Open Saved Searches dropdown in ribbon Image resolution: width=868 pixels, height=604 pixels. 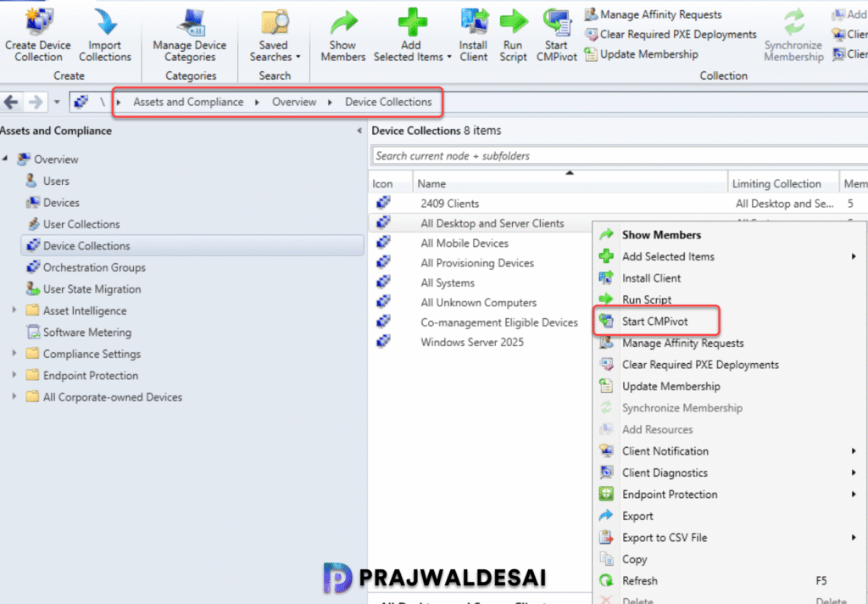pyautogui.click(x=274, y=34)
